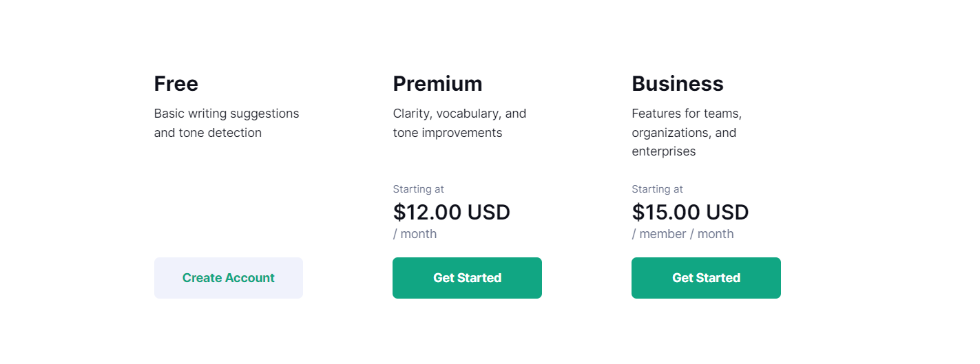Screen dimensions: 980x364
Task: Click "tone improvements" in the Premium description
Action: tap(447, 133)
